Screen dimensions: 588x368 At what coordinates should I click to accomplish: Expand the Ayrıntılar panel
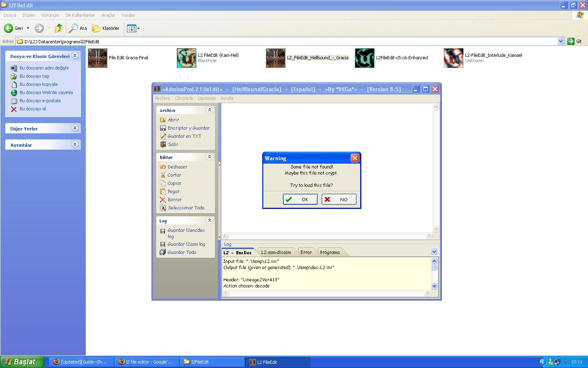[x=75, y=144]
